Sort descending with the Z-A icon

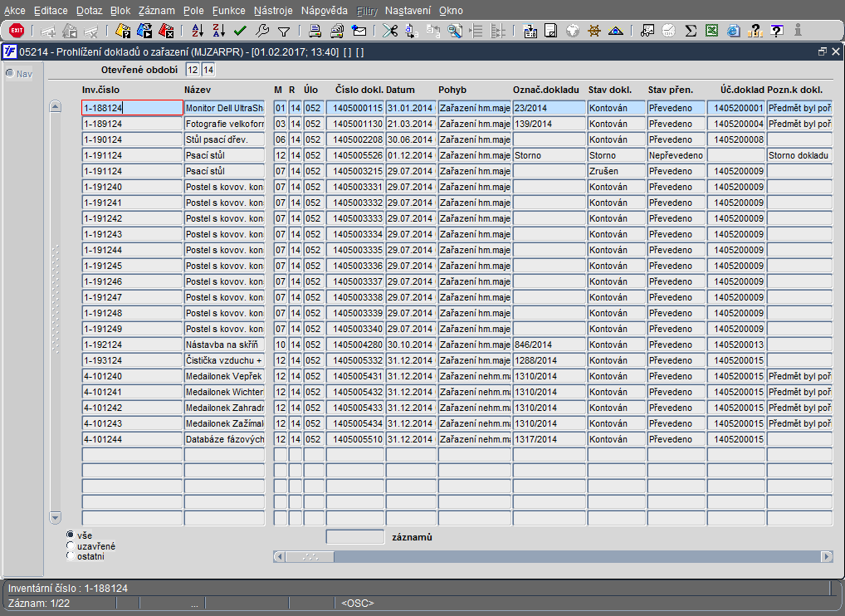tap(218, 31)
